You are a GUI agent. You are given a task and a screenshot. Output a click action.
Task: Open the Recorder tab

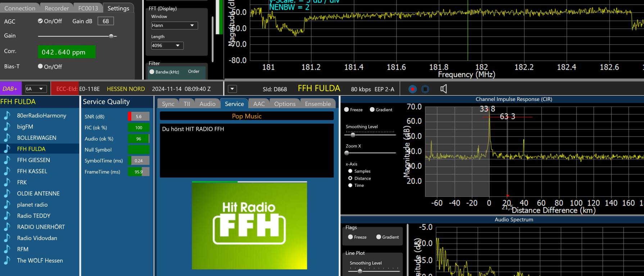coord(57,8)
